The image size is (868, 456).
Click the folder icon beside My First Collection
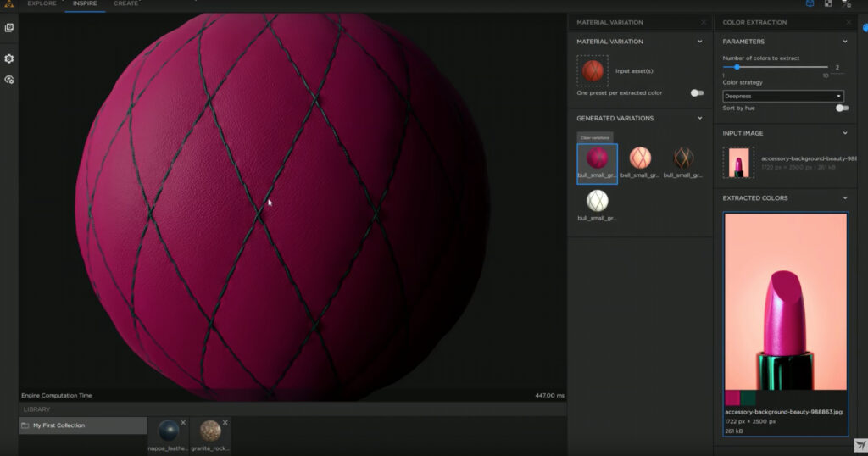point(25,425)
